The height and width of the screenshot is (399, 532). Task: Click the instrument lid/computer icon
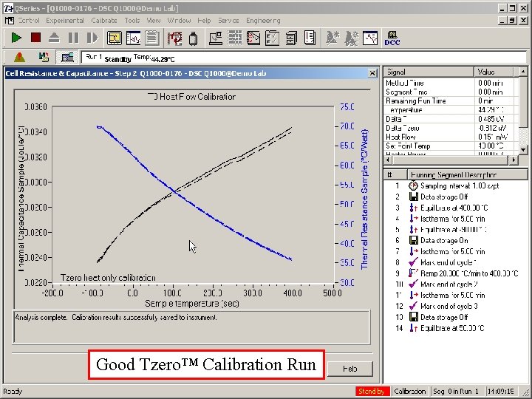(216, 38)
